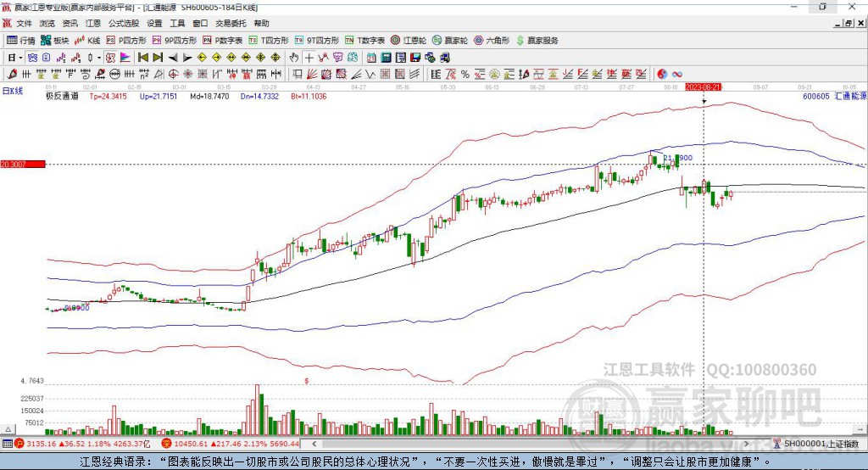Open the 帮助 menu
This screenshot has width=868, height=470.
coord(261,23)
